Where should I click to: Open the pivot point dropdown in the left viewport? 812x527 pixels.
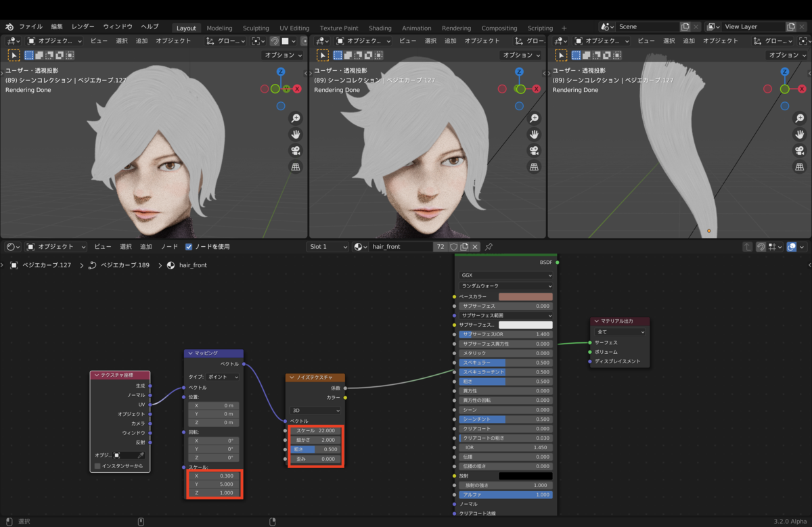click(x=258, y=41)
